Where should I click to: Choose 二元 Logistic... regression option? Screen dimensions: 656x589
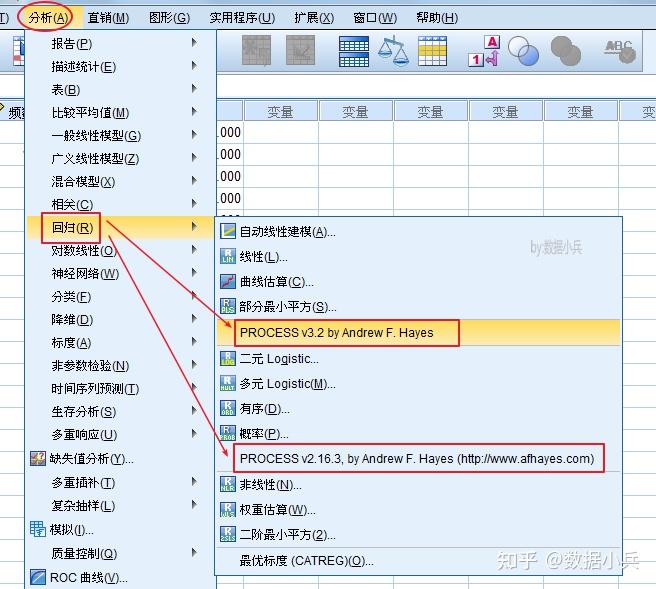pos(418,359)
